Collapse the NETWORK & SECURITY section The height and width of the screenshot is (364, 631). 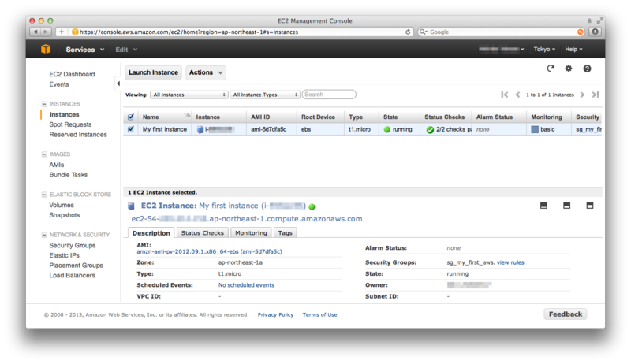click(x=44, y=235)
